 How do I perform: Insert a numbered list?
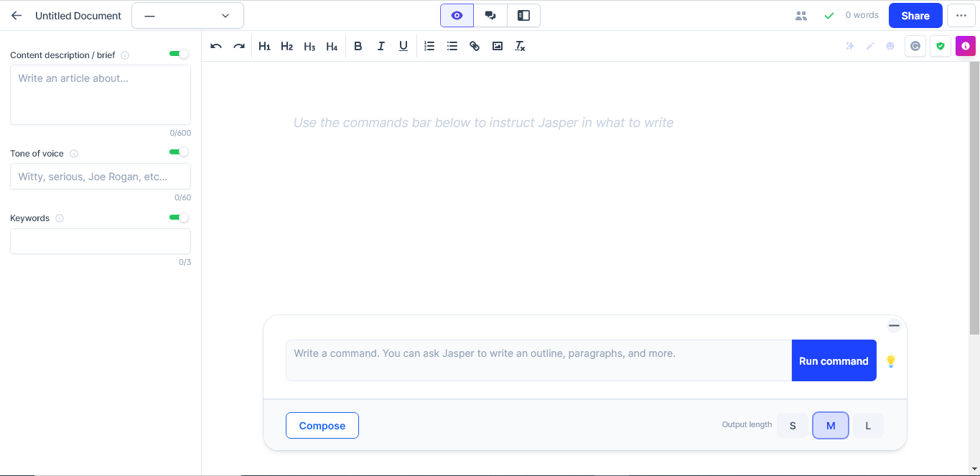[429, 46]
